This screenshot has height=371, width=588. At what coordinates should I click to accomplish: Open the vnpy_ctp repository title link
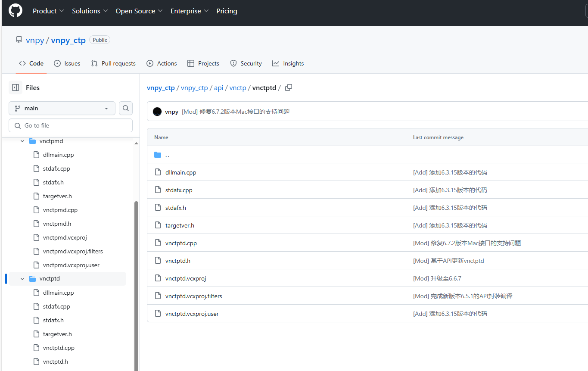68,41
